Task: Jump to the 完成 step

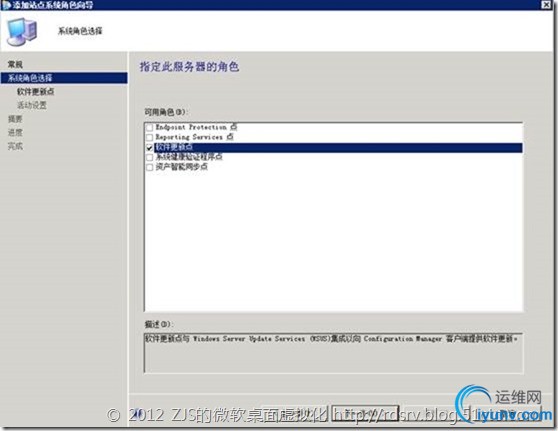Action: tap(15, 146)
